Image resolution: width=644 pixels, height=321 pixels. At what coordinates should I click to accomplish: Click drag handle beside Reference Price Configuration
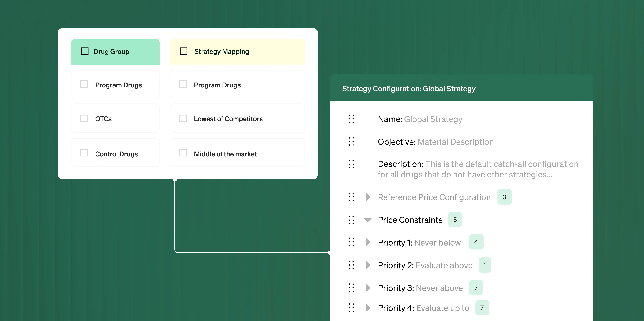(x=351, y=197)
